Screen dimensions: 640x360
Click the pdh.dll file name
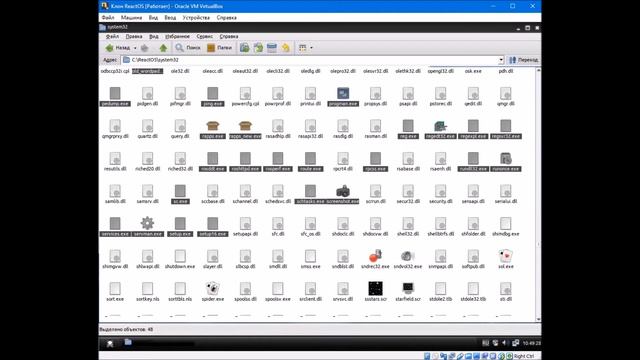(x=506, y=71)
